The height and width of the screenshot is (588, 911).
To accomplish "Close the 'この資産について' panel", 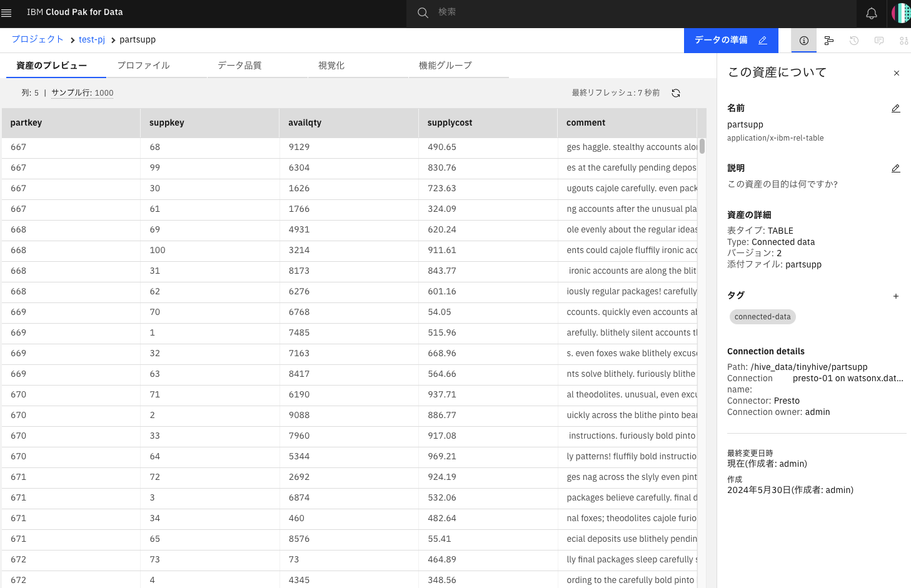I will click(x=897, y=73).
